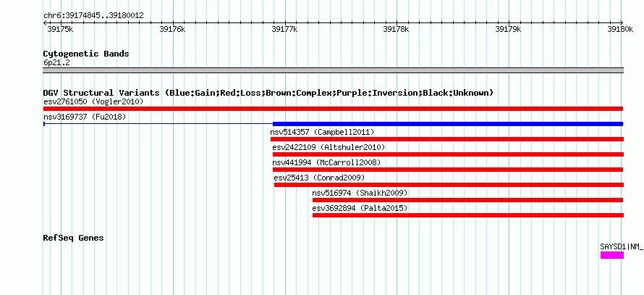
Task: Select the red bar under esv25413
Action: point(449,185)
